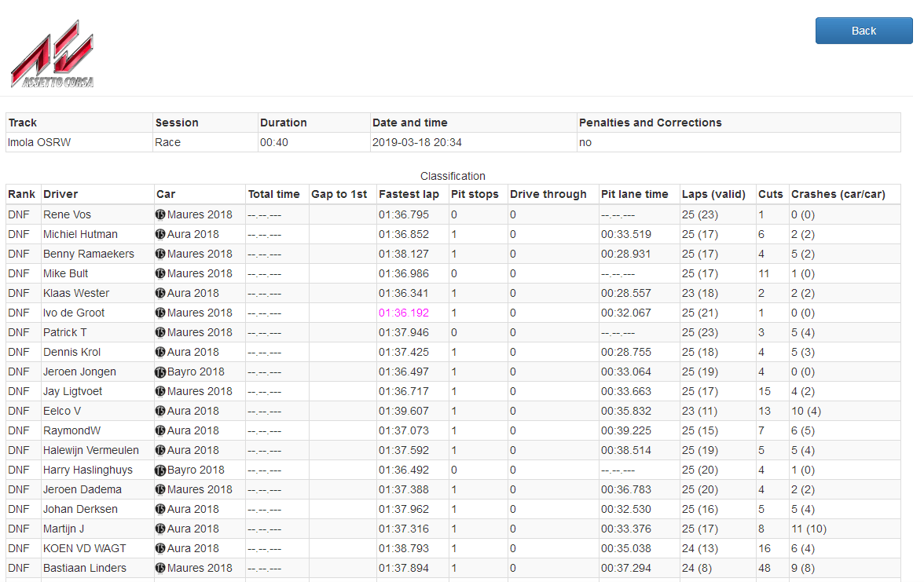924x582 pixels.
Task: Open driver Ivo de Groot's link
Action: (x=74, y=313)
